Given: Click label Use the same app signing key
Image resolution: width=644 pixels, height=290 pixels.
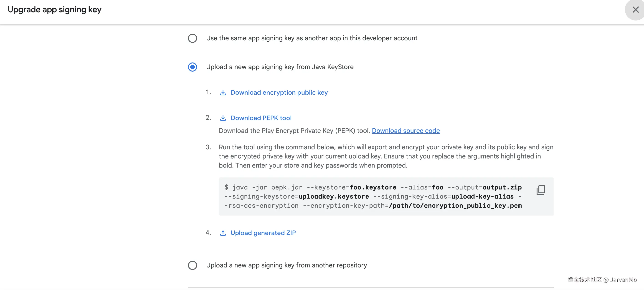Looking at the screenshot, I should [x=312, y=38].
